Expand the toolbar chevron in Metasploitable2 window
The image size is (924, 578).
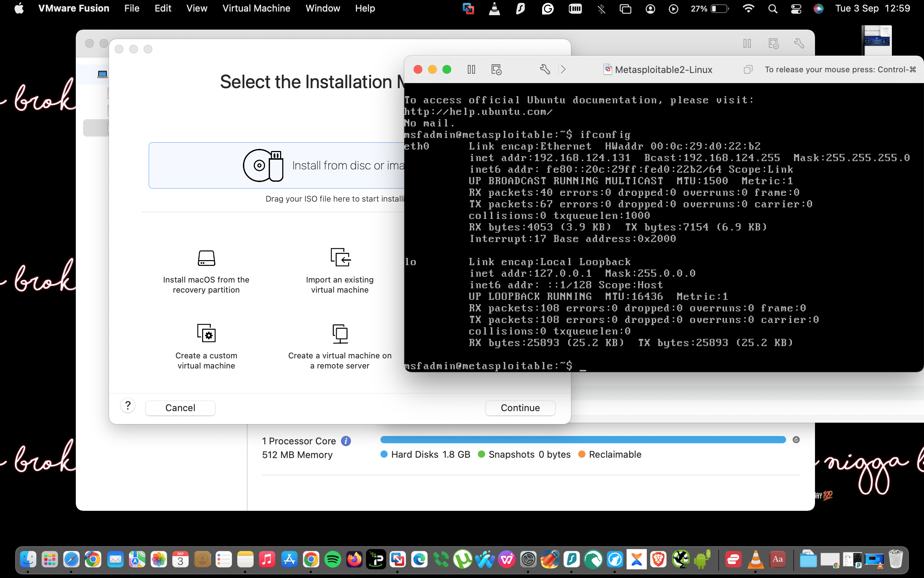pos(563,70)
